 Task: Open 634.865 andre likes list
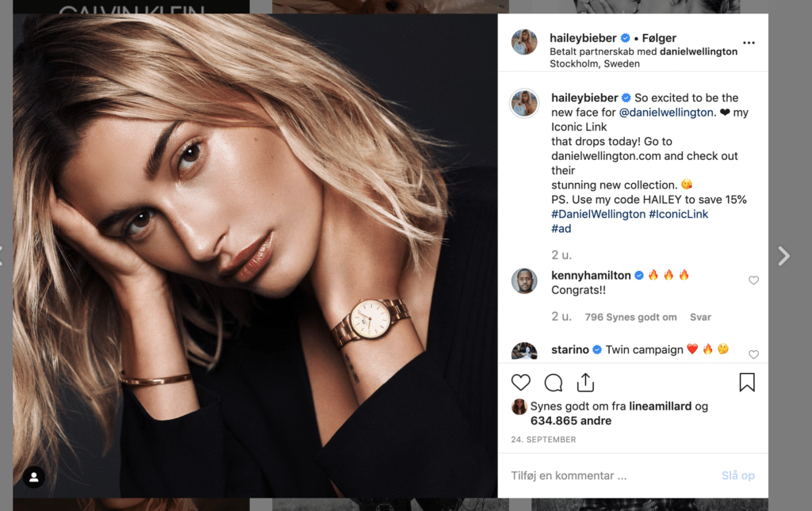(x=571, y=421)
